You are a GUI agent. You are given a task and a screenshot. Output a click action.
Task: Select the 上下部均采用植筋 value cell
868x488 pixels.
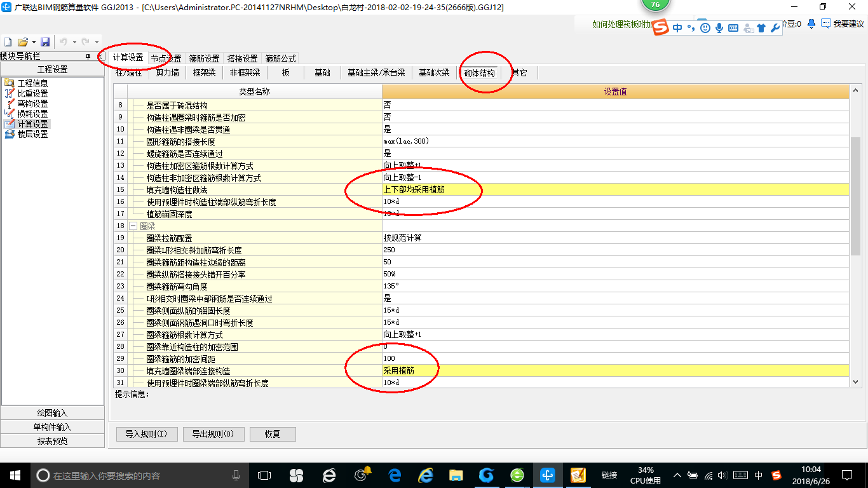615,189
